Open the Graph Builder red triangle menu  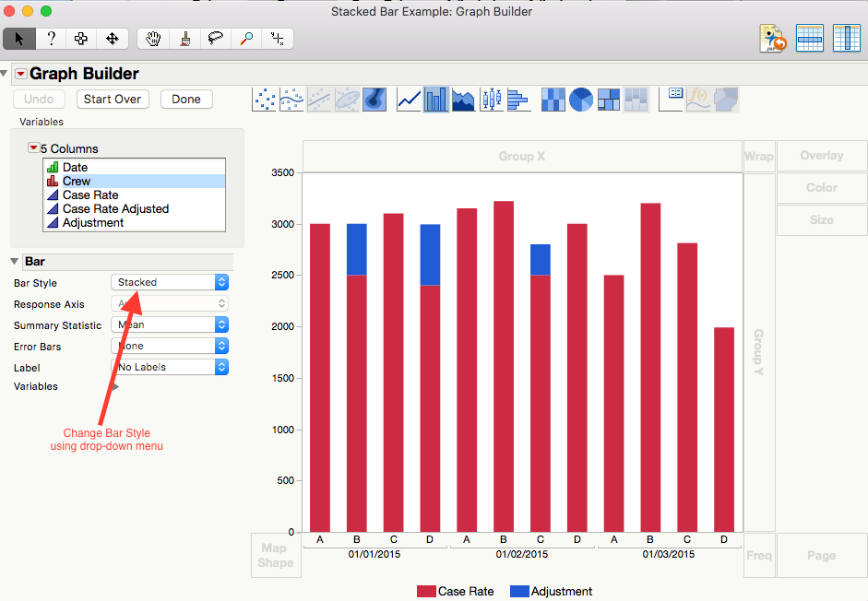[x=21, y=74]
